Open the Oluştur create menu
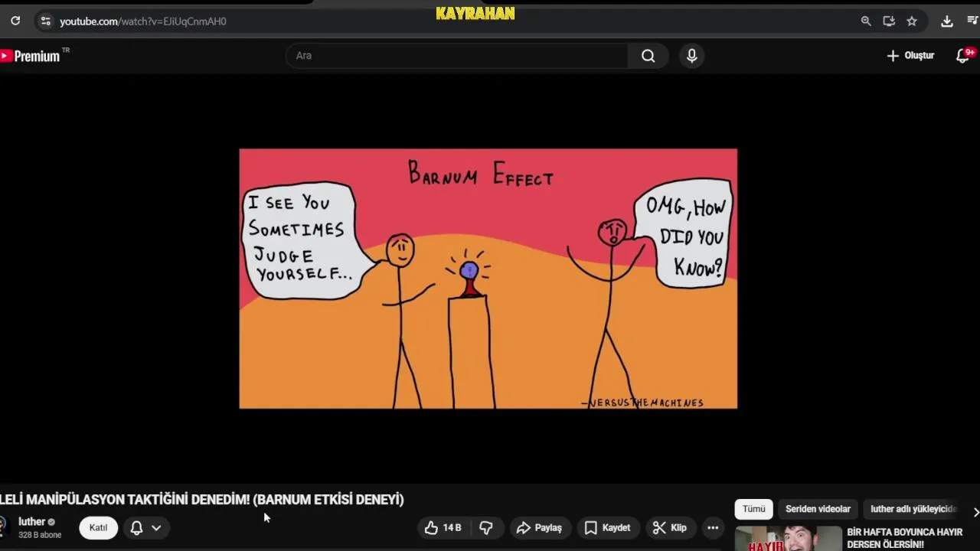 tap(910, 55)
